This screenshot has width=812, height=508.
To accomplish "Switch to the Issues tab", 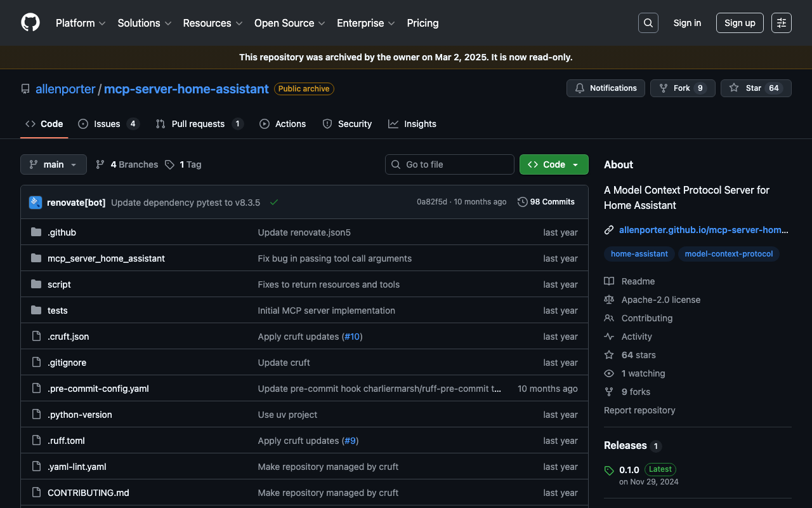I will (x=107, y=124).
